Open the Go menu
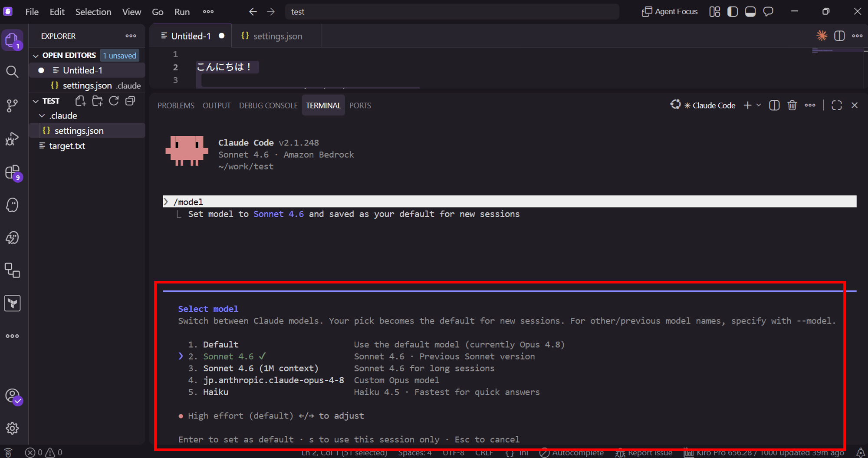Screen dimensions: 868x458 click(158, 12)
